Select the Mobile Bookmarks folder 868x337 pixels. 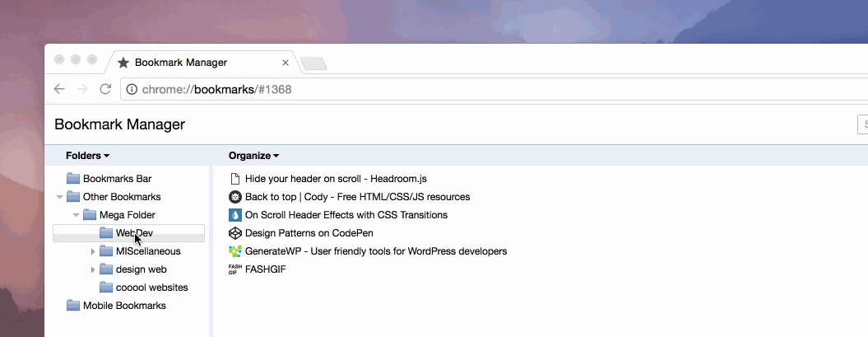pos(124,306)
